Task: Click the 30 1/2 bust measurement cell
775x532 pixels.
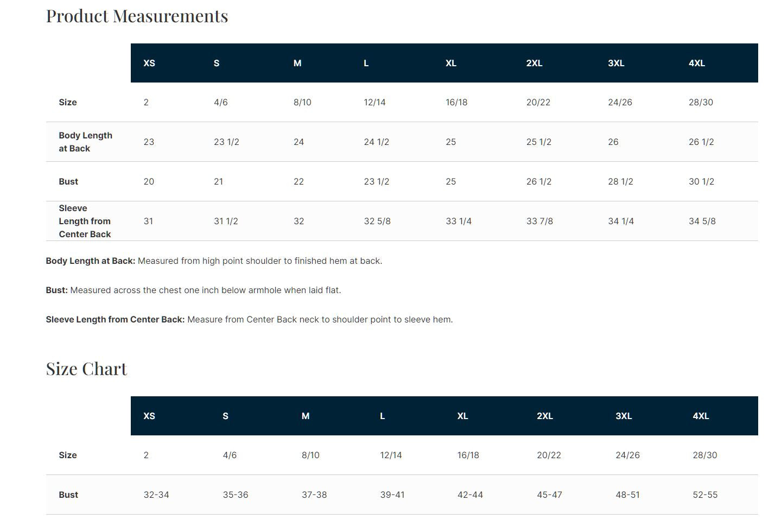Action: [x=701, y=182]
